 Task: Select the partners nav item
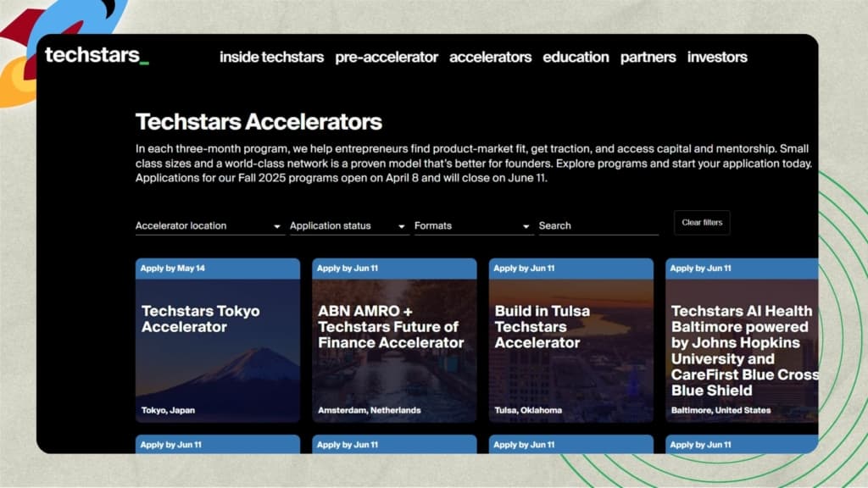(648, 57)
